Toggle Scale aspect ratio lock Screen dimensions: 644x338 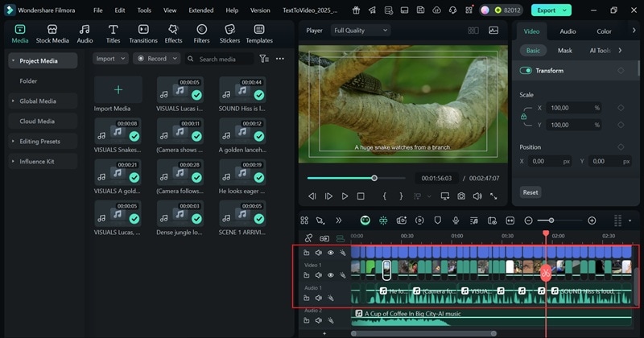[x=524, y=117]
